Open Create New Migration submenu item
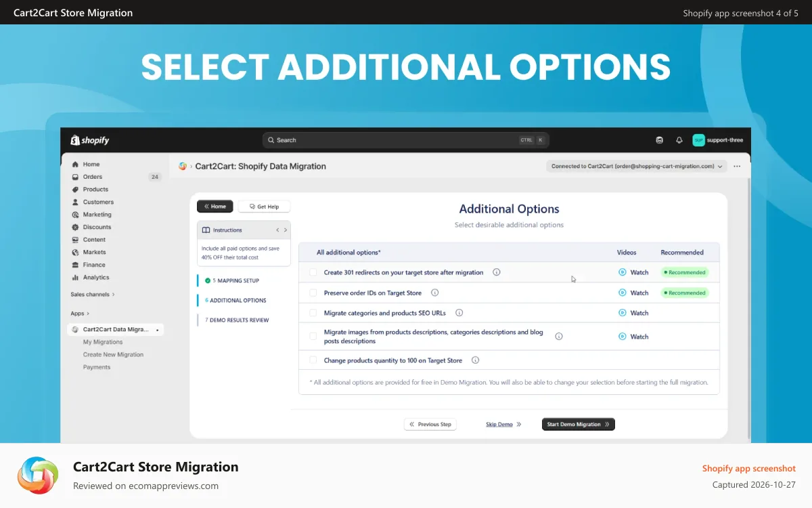The height and width of the screenshot is (508, 812). (x=113, y=355)
